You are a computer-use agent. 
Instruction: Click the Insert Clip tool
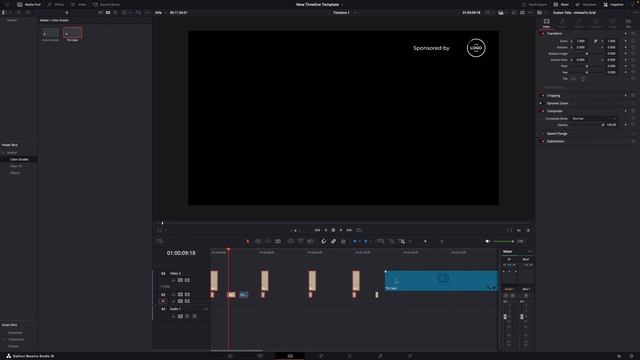click(x=291, y=241)
